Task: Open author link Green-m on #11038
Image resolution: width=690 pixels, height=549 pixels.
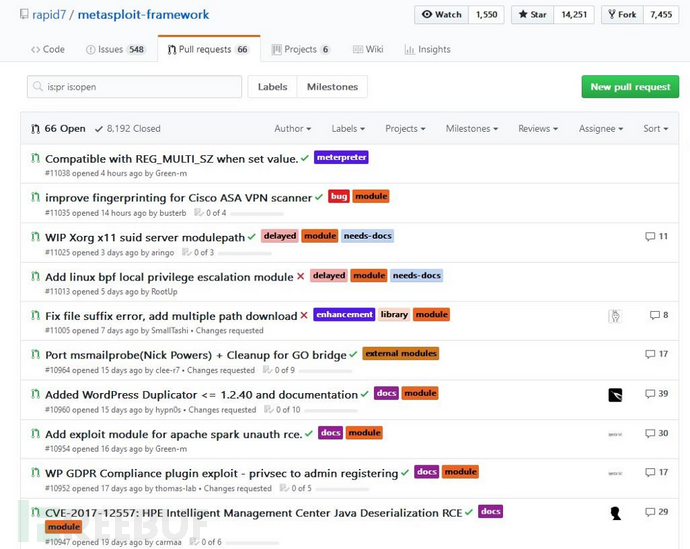Action: [x=171, y=173]
